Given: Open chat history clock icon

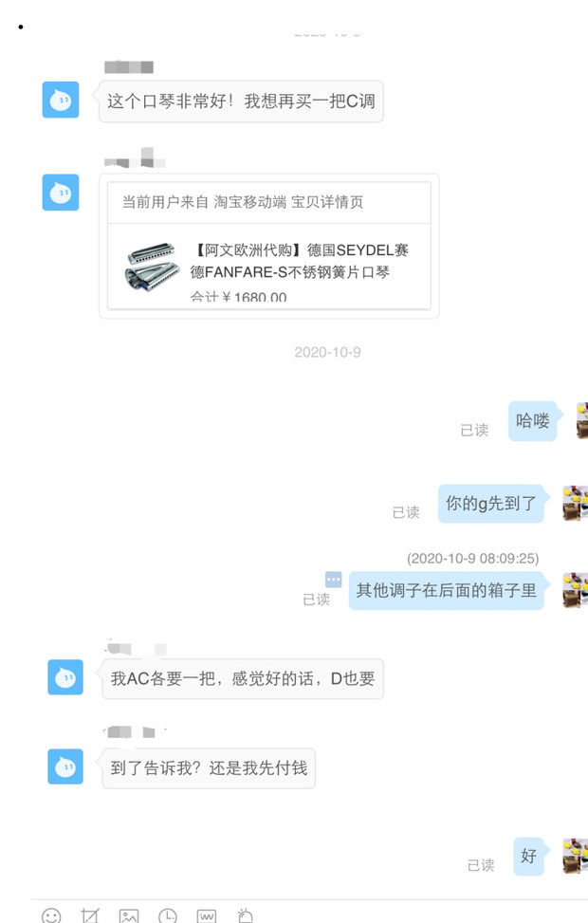Looking at the screenshot, I should [x=168, y=916].
